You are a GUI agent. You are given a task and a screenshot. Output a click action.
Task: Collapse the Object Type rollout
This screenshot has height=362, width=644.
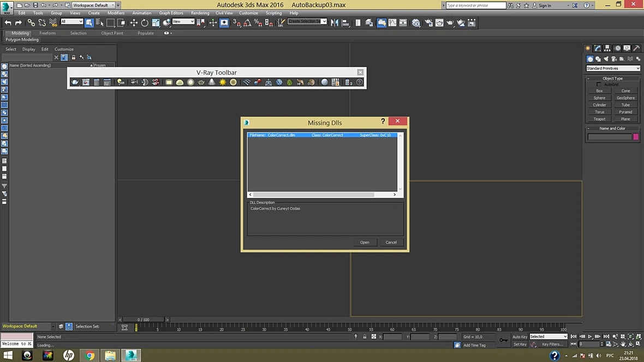(x=612, y=79)
